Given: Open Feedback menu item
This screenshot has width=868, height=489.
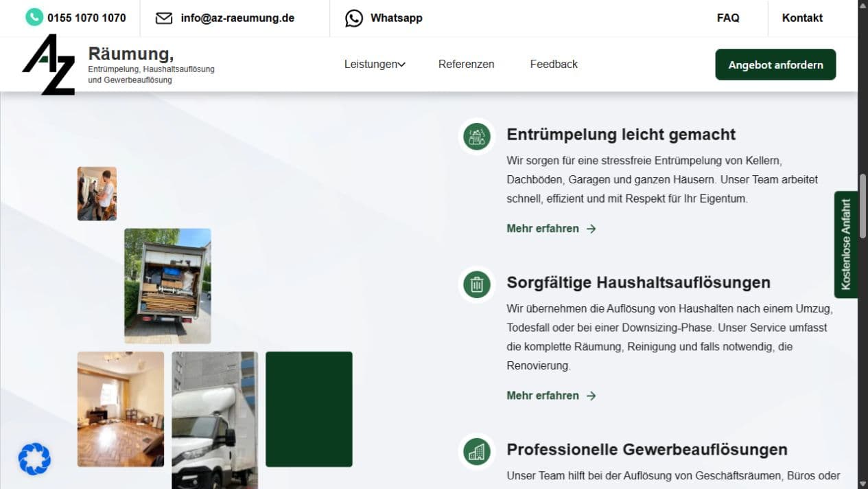Looking at the screenshot, I should pos(554,64).
